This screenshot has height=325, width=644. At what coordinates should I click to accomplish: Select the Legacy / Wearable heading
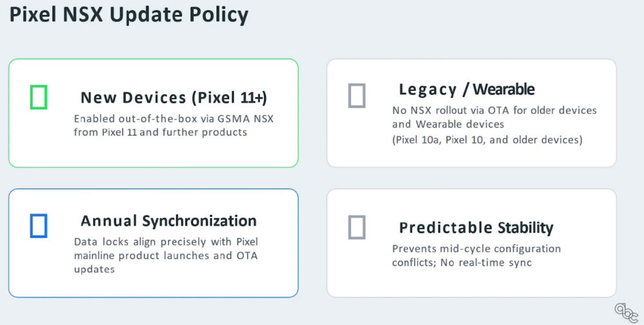pyautogui.click(x=466, y=89)
